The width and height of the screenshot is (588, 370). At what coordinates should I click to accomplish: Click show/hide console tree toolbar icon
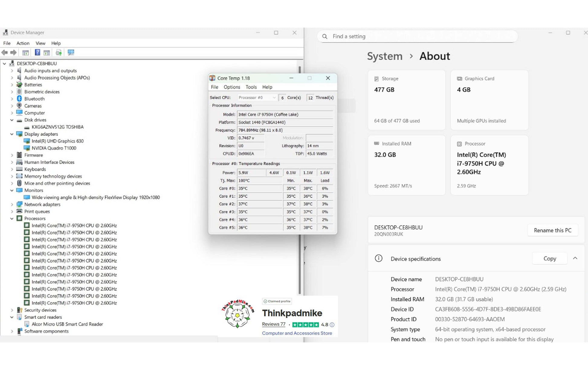[x=26, y=53]
